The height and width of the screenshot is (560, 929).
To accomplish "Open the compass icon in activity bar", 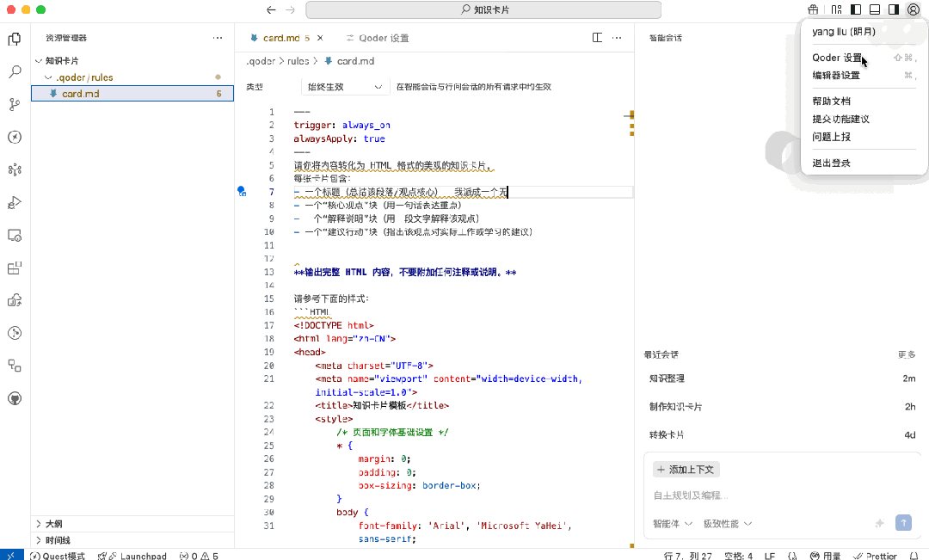I will pyautogui.click(x=15, y=137).
